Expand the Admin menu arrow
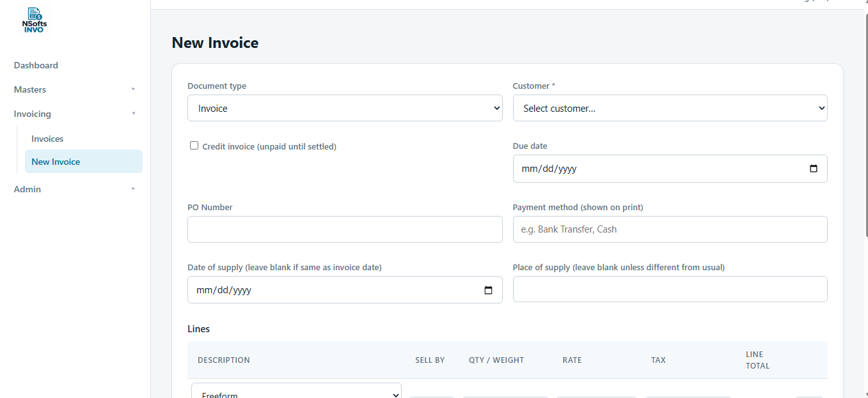Viewport: 868px width, 398px height. tap(134, 188)
